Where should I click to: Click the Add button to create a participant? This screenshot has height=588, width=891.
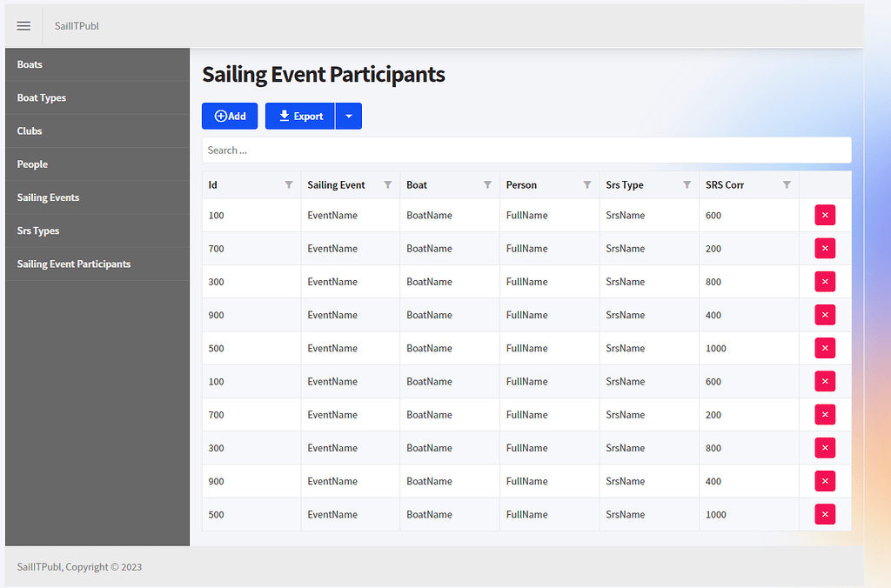[x=229, y=116]
